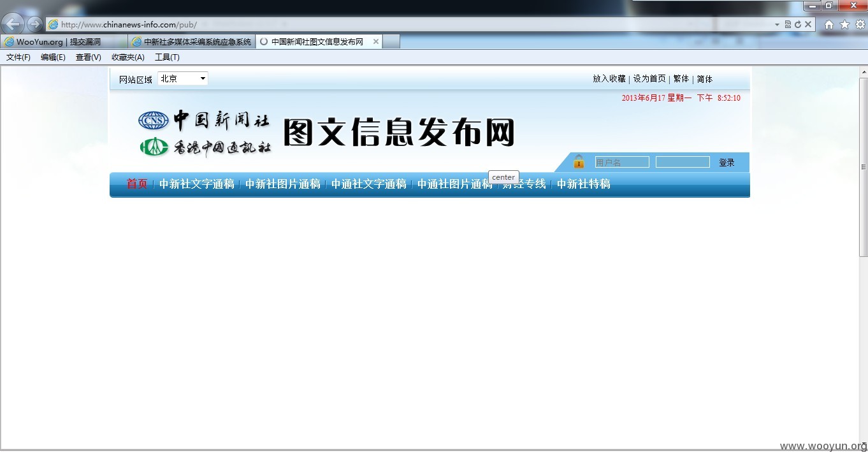868x452 pixels.
Task: Click the browser Back arrow button
Action: [13, 24]
